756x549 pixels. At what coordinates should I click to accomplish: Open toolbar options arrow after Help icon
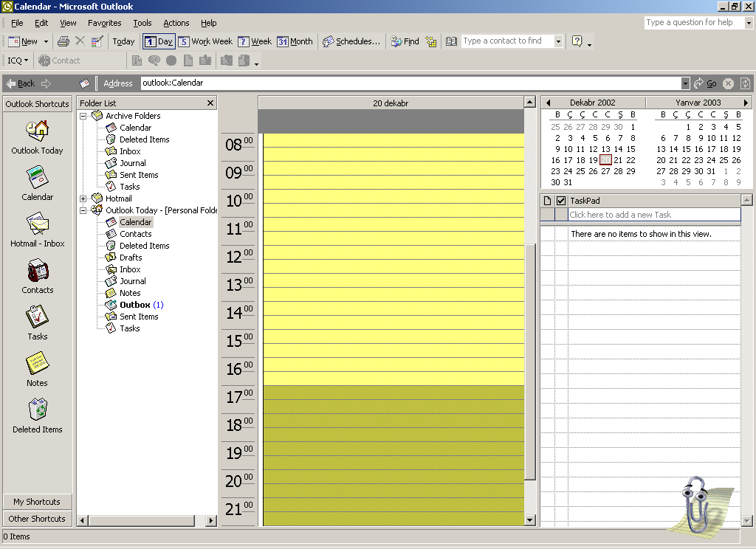(x=590, y=45)
